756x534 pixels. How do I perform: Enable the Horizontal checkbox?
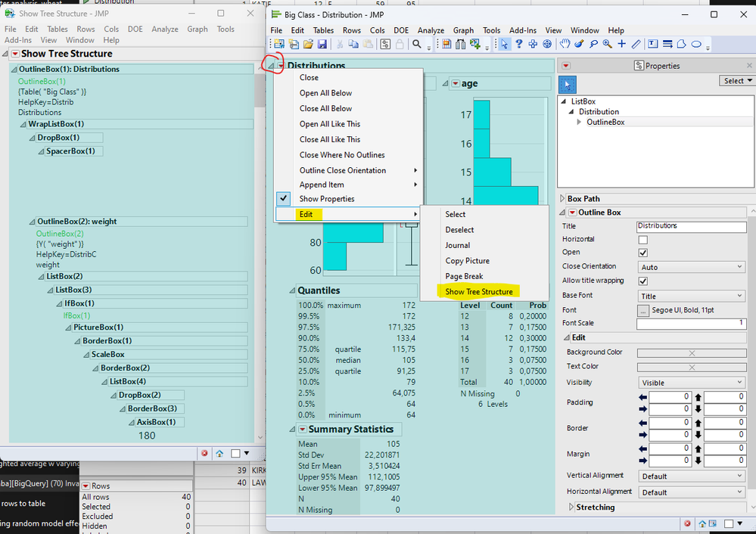coord(643,240)
